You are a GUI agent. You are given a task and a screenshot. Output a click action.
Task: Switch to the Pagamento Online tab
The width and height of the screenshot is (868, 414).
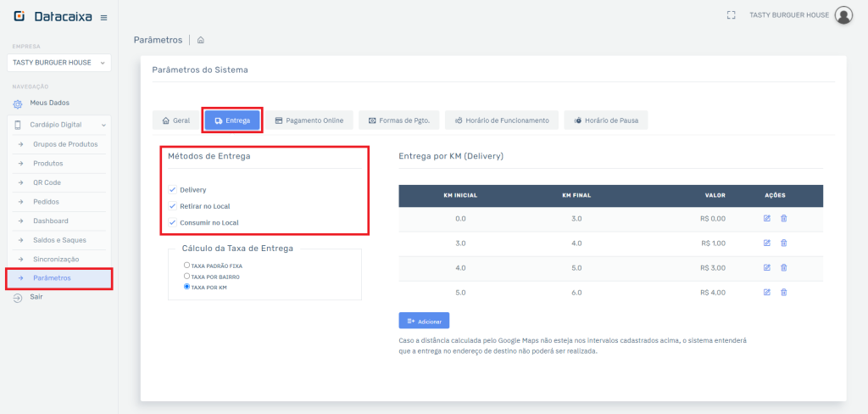point(309,120)
